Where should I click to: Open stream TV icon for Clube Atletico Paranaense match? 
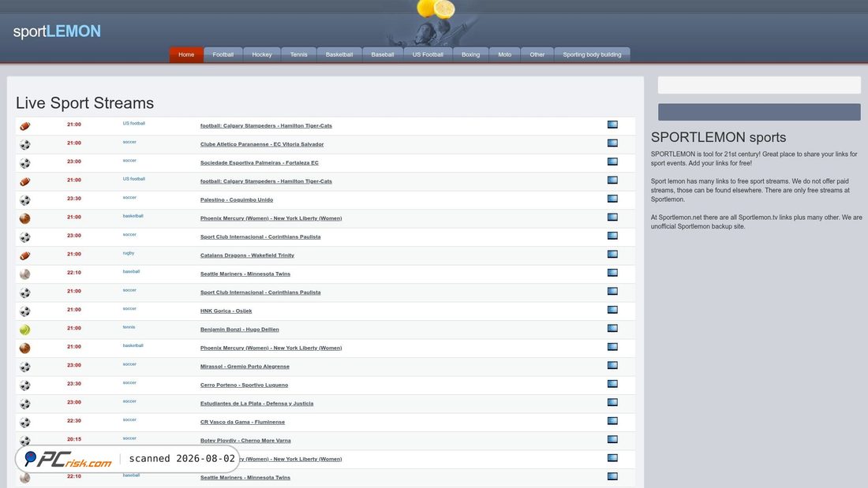click(x=612, y=143)
